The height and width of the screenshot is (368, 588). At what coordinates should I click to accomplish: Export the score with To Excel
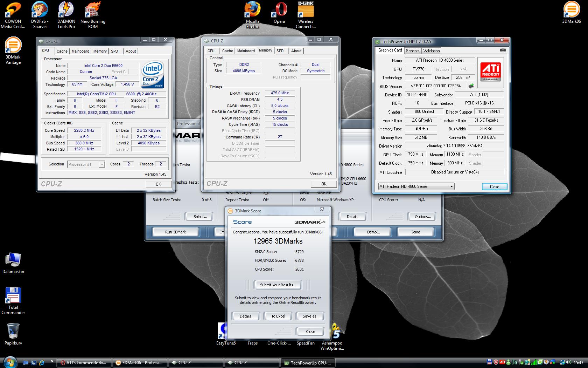[x=278, y=316]
